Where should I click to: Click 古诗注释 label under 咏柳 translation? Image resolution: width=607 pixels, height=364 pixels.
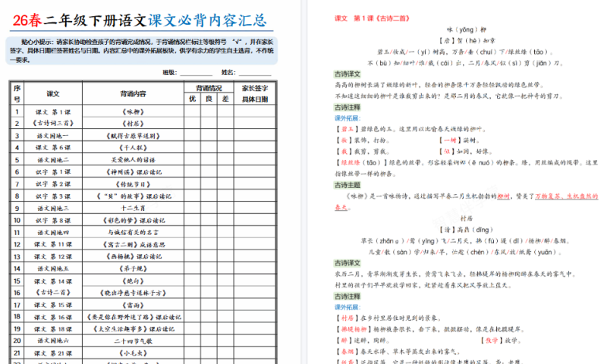(x=348, y=107)
